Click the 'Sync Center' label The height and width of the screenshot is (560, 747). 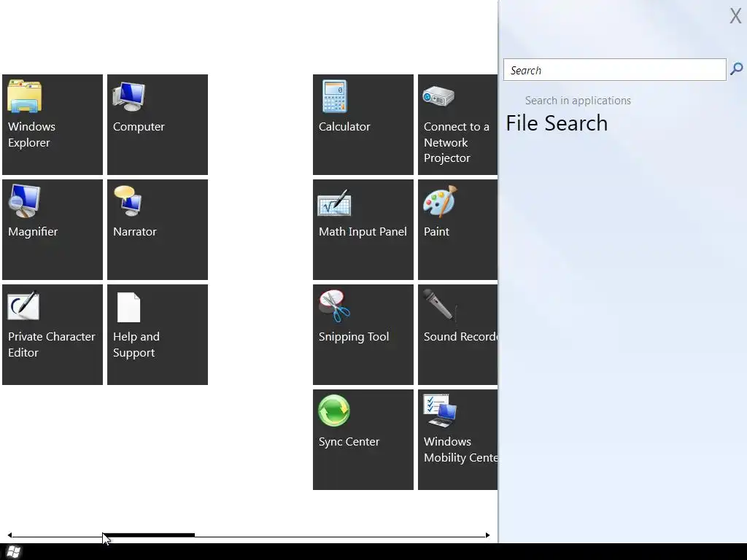pyautogui.click(x=349, y=442)
